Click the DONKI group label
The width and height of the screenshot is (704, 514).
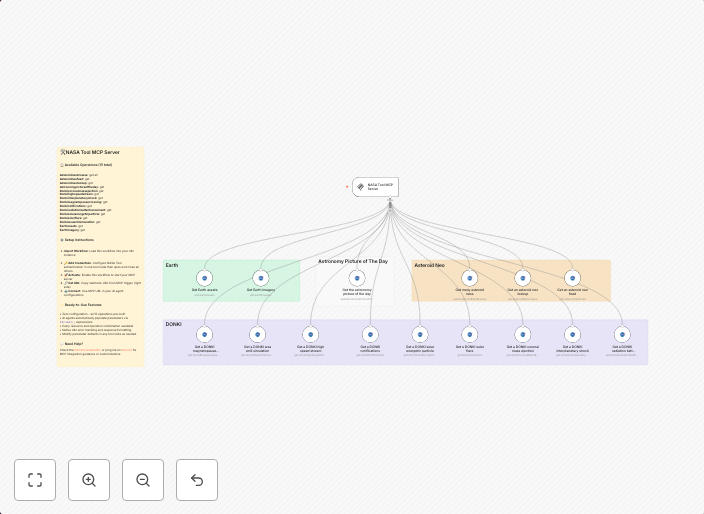pos(174,324)
